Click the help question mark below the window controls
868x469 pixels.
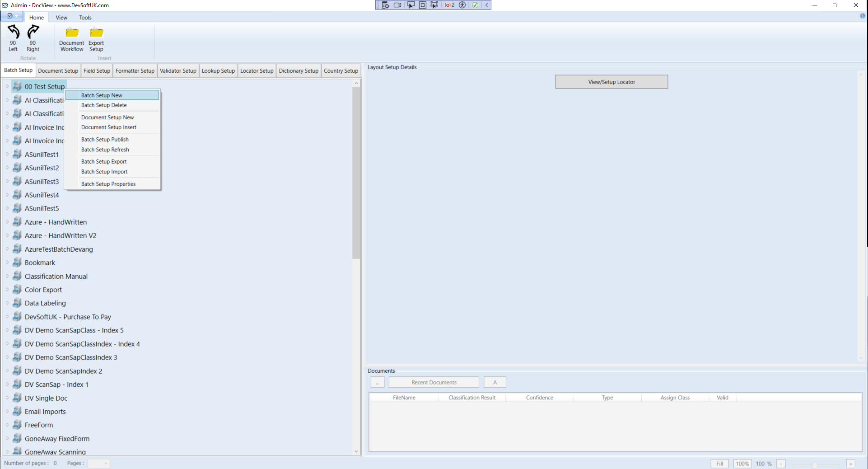[x=862, y=16]
